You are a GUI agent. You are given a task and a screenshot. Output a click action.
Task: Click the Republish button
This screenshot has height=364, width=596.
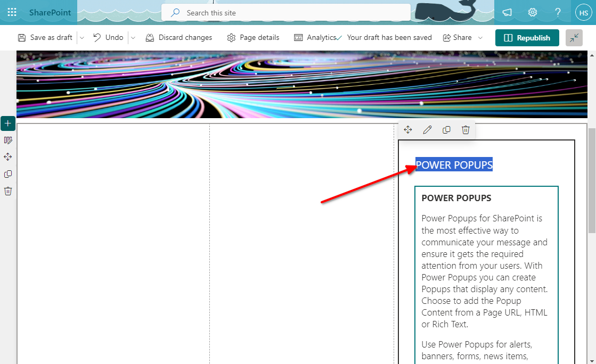coord(527,38)
